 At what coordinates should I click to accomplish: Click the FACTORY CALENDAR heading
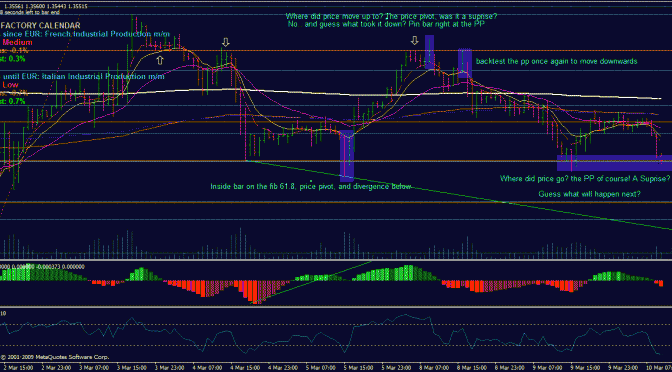40,26
